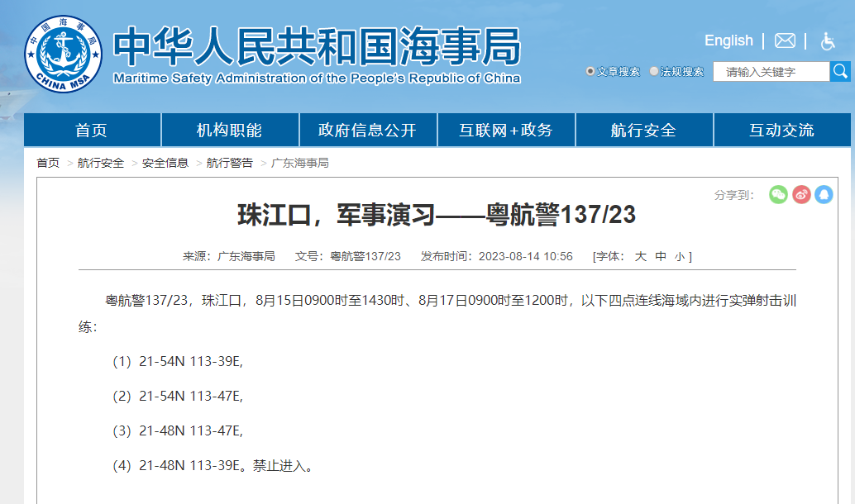Viewport: 855px width, 504px height.
Task: Open the 航行安全 navigation tab
Action: 644,130
